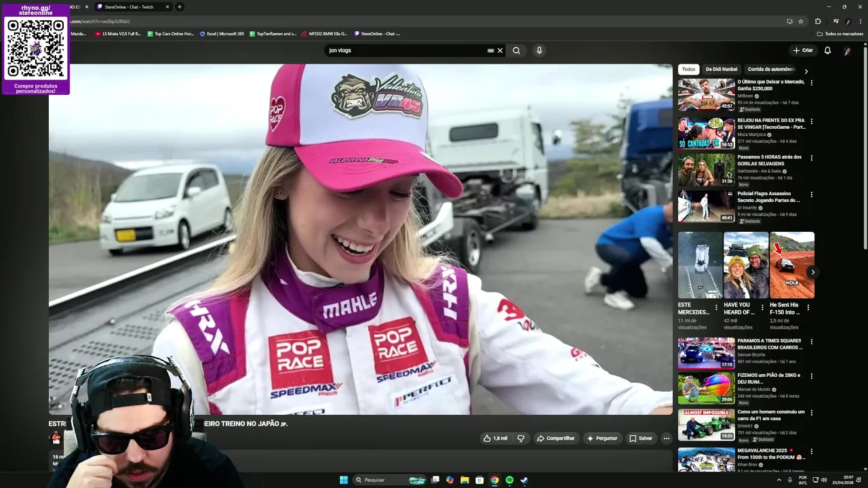This screenshot has width=868, height=488.
Task: Open options menu for PARAMOS A TIMES SQUARE video
Action: 811,342
